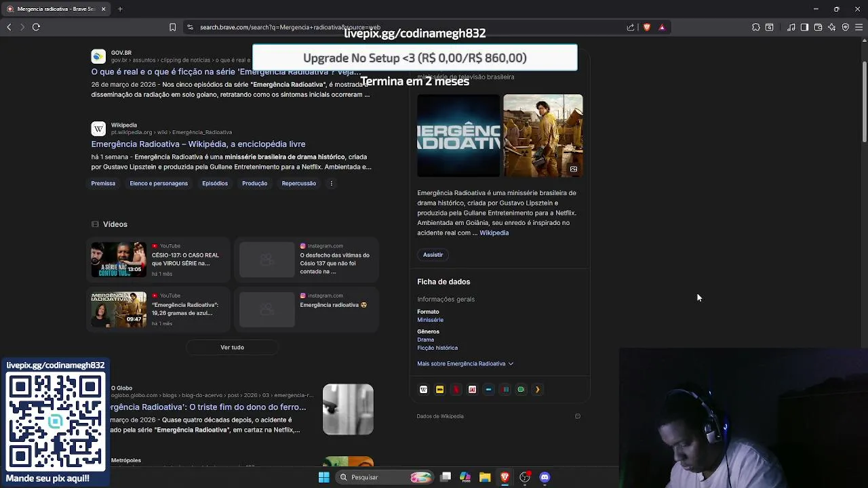Screen dimensions: 868x488
Task: Open the Brave Wallet icon
Action: [818, 27]
